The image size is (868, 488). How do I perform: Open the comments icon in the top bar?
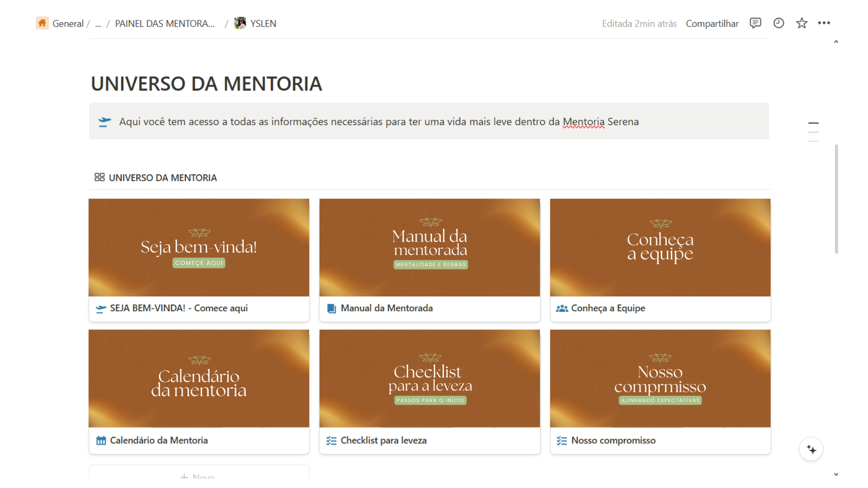[x=755, y=23]
